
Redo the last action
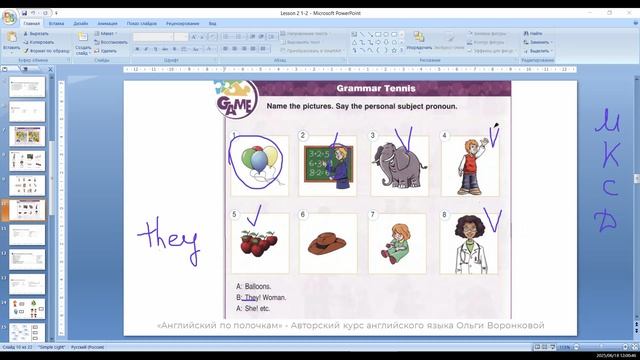point(45,13)
